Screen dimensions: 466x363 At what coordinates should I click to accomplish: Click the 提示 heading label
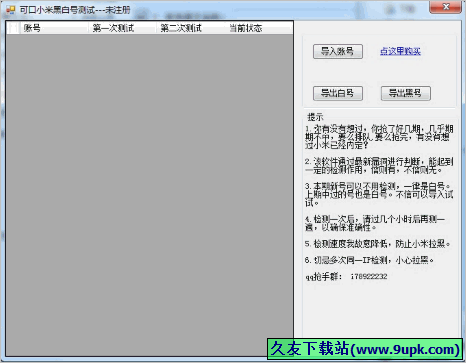point(315,117)
